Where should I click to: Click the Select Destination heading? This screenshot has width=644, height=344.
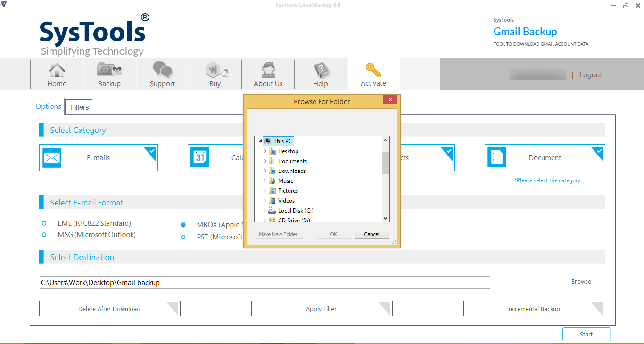(82, 257)
